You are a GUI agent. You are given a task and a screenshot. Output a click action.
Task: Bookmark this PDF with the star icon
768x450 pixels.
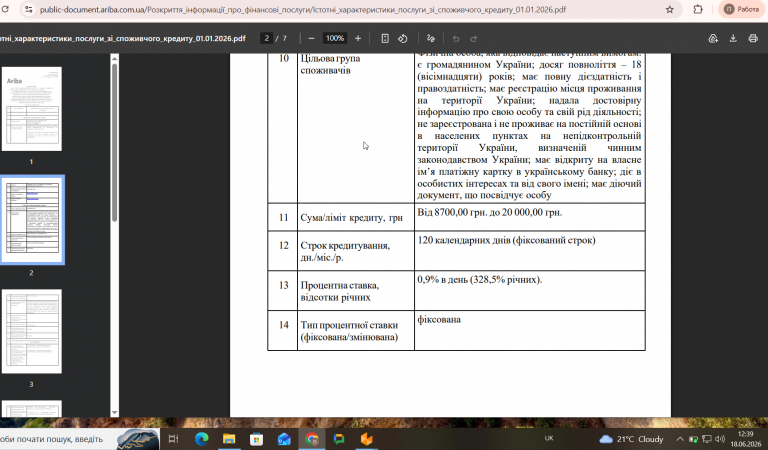coord(670,9)
